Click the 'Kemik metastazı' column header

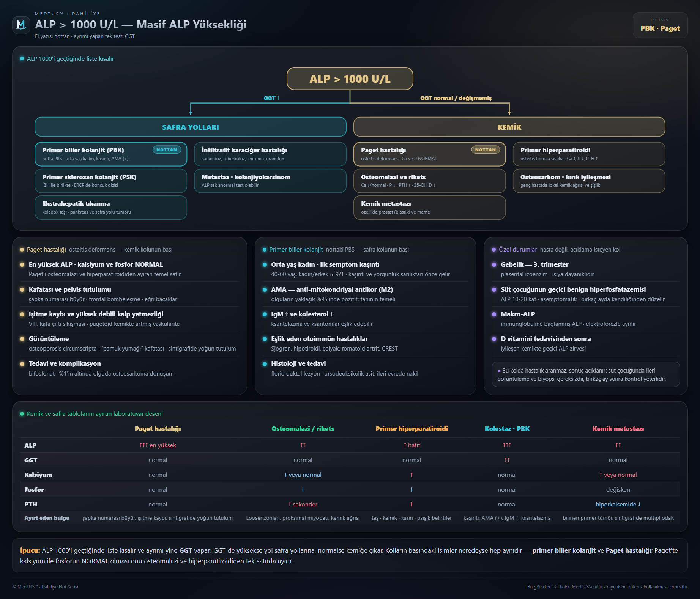(618, 429)
